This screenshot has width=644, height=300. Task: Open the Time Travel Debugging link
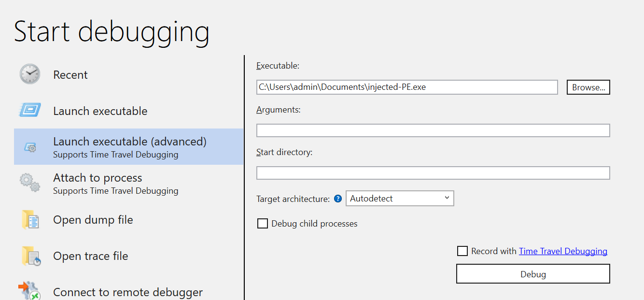[563, 251]
